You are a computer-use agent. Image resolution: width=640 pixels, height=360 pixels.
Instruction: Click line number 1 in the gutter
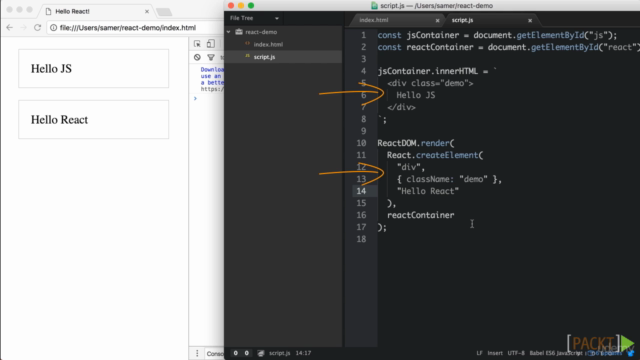(363, 36)
